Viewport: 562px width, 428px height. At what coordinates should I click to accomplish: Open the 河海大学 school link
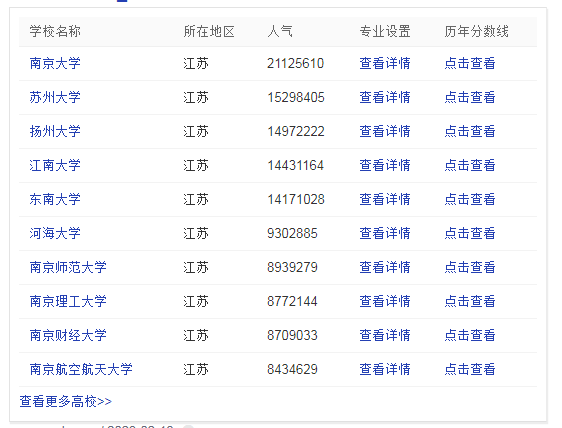point(55,233)
